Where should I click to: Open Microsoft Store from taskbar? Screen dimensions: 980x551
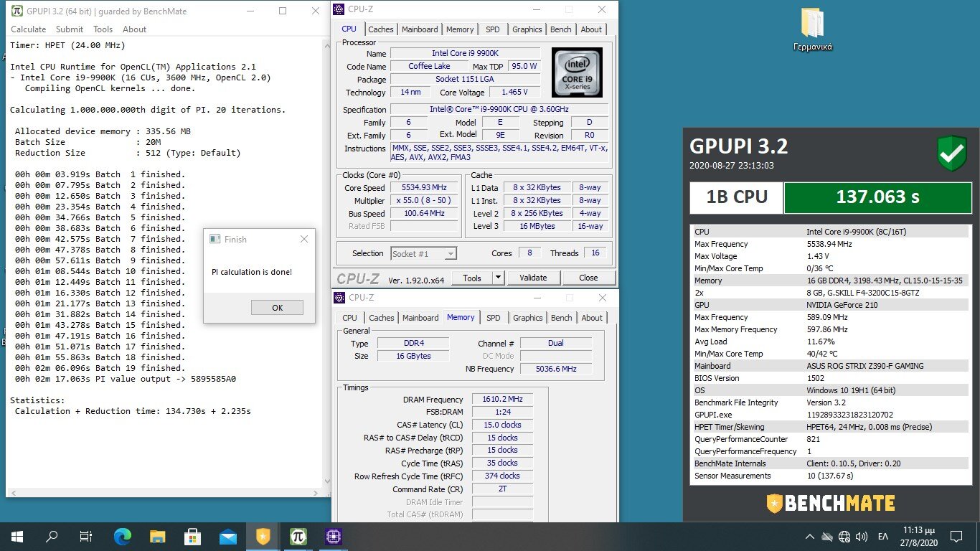pos(193,536)
